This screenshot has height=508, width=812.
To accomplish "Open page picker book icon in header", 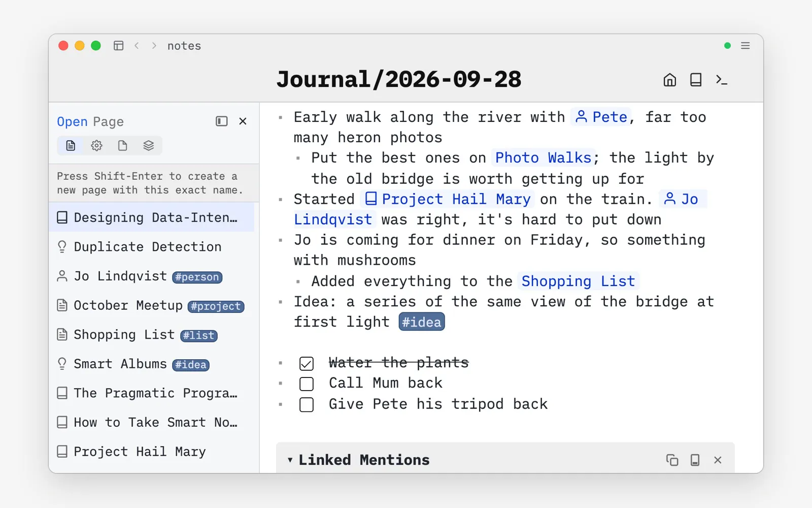I will tap(696, 80).
